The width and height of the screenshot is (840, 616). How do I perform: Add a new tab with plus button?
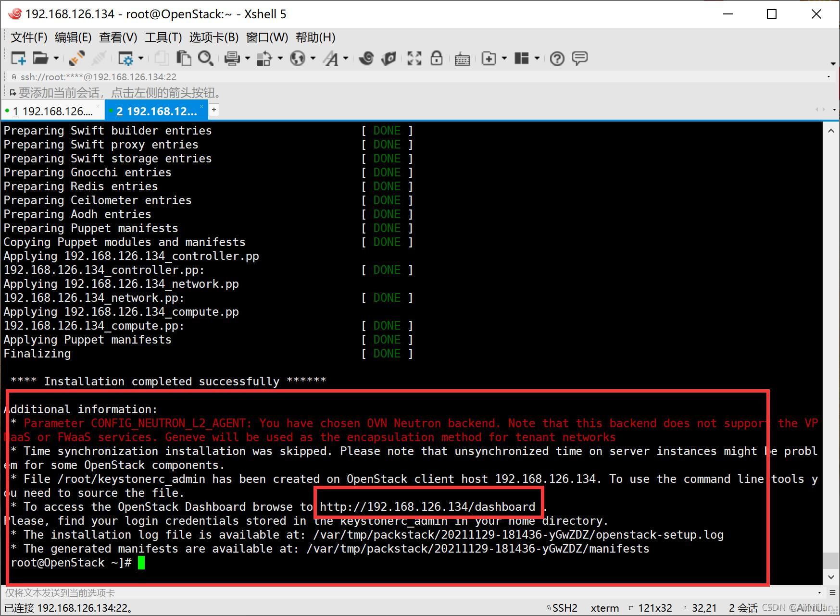click(214, 110)
